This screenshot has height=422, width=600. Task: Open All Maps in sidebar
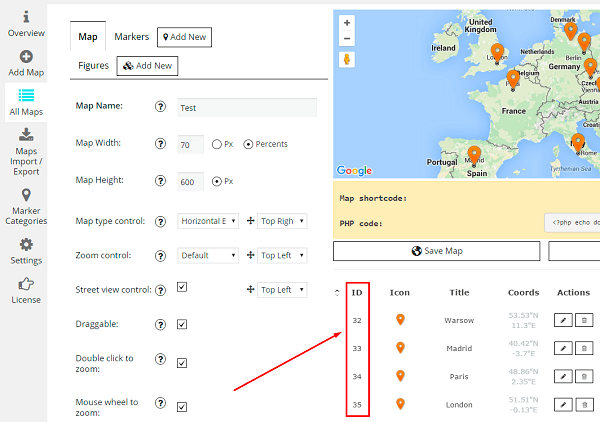(26, 103)
